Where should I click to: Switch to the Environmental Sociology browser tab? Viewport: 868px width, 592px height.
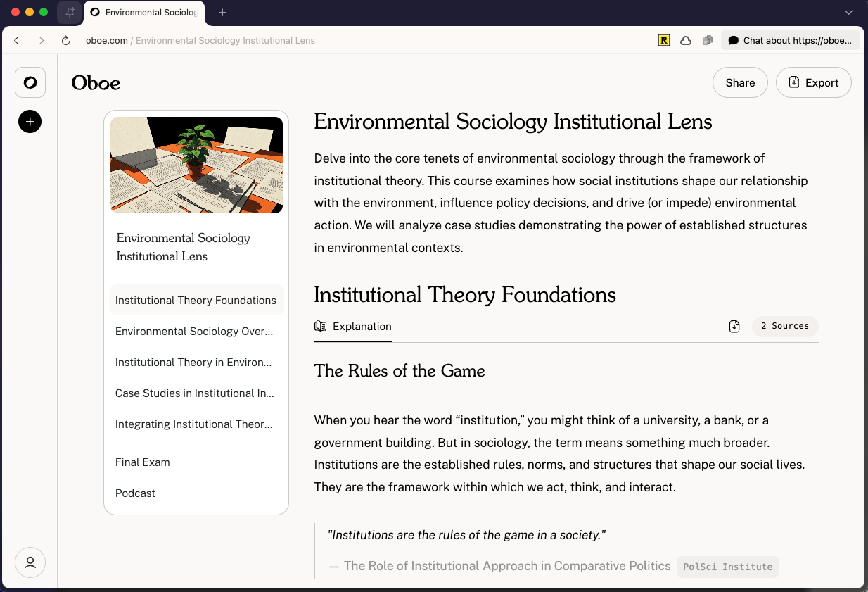pos(144,12)
